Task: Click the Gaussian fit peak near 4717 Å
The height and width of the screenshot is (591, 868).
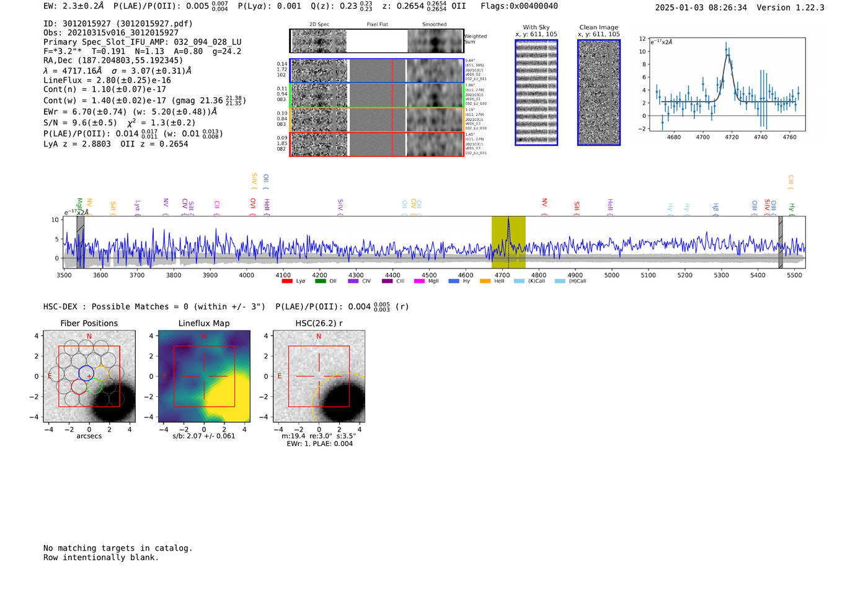Action: (727, 55)
